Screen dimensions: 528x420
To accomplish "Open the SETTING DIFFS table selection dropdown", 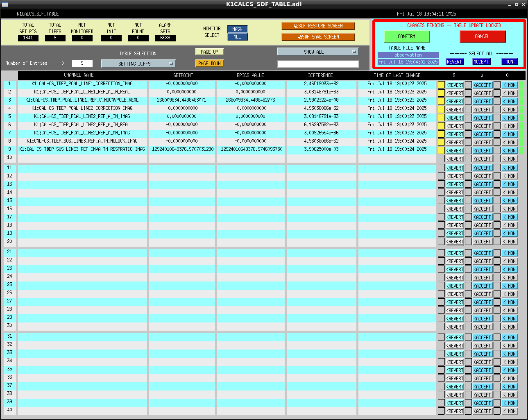I will [138, 64].
